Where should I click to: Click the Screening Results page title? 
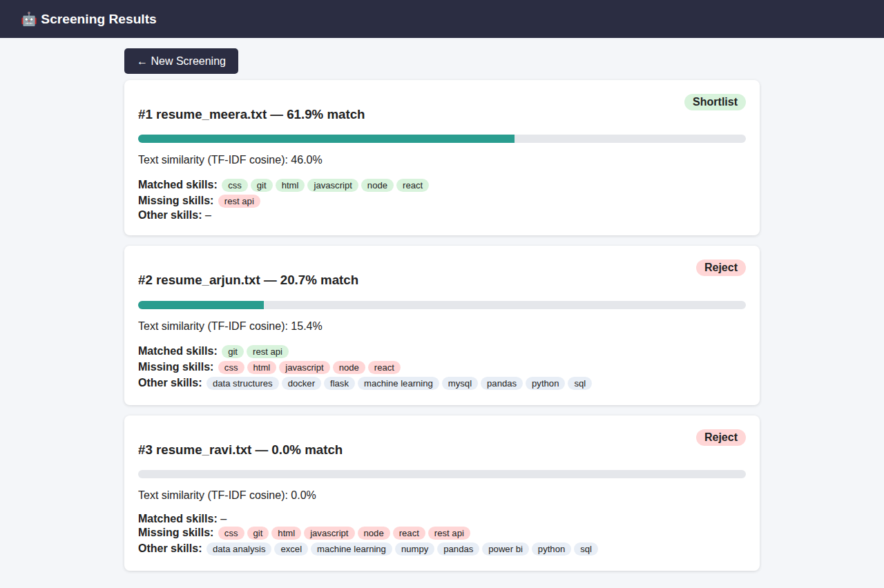(99, 19)
